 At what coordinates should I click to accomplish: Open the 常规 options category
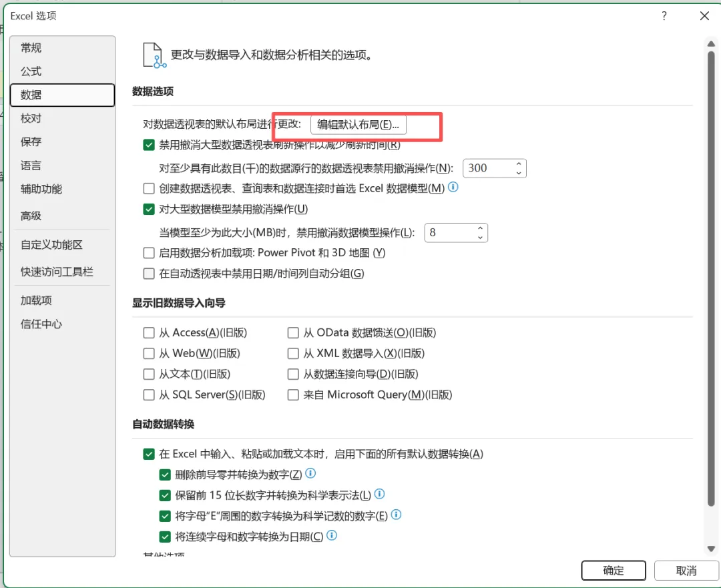62,47
